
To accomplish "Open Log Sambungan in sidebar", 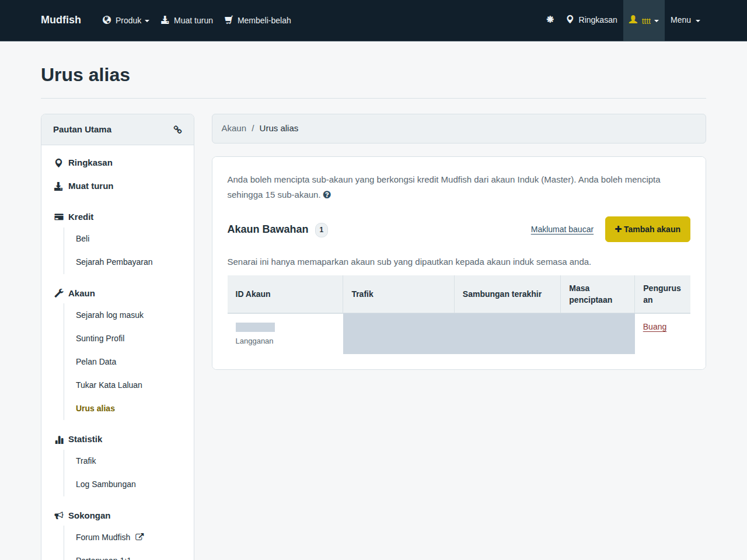I will [106, 484].
